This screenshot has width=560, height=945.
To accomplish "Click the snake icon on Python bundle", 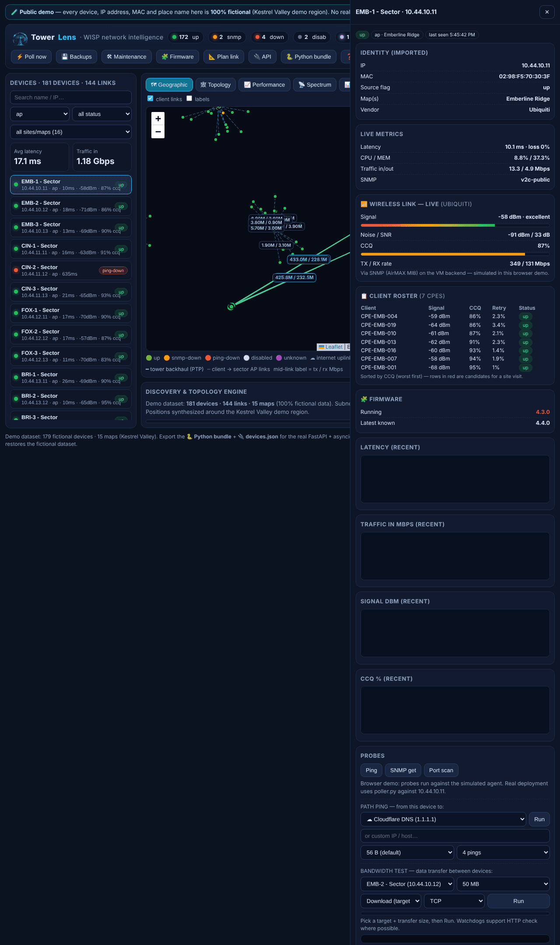I will click(x=289, y=57).
